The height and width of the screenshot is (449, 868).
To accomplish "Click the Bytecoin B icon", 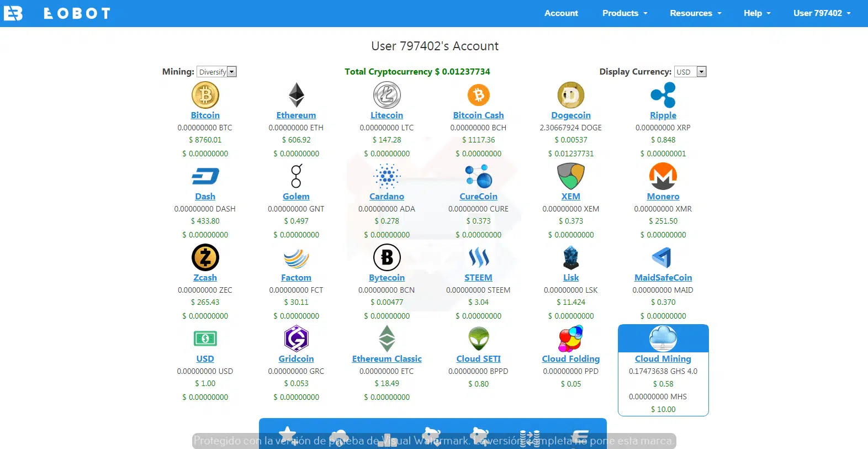I will pos(387,257).
